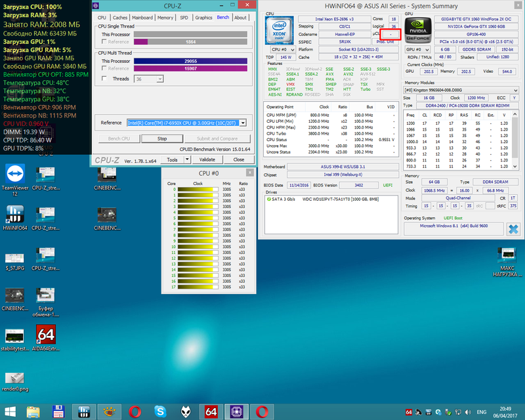Select the Буфер обмена-1 desktop file
Viewport: 525px width, 420px height.
click(x=45, y=302)
